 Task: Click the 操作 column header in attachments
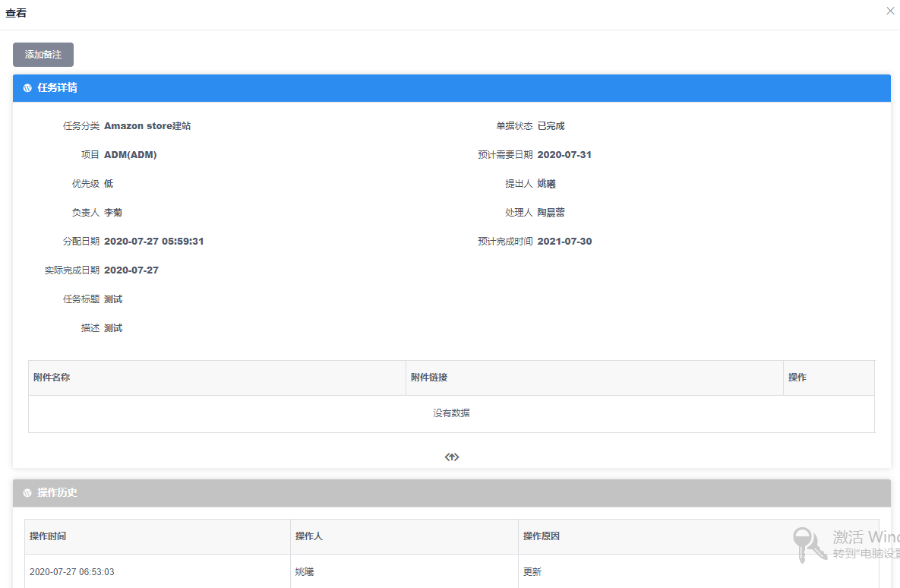coord(829,378)
